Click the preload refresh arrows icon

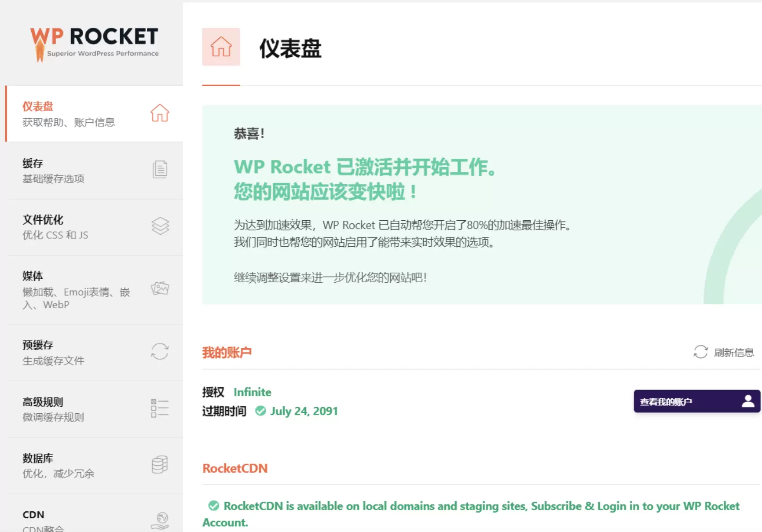click(x=160, y=351)
